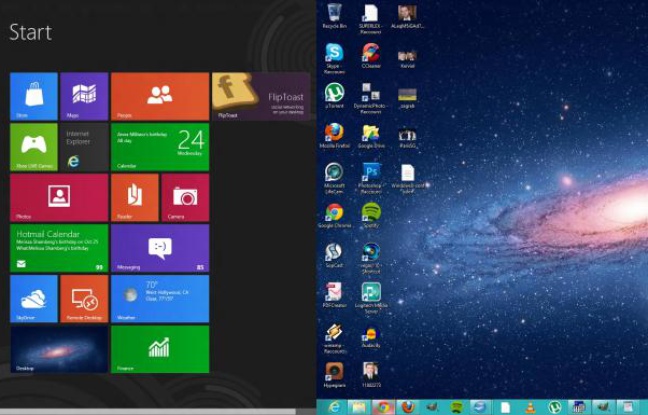Open the Desktop tile with galaxy image
Viewport: 648px width, 415px height.
tap(59, 349)
